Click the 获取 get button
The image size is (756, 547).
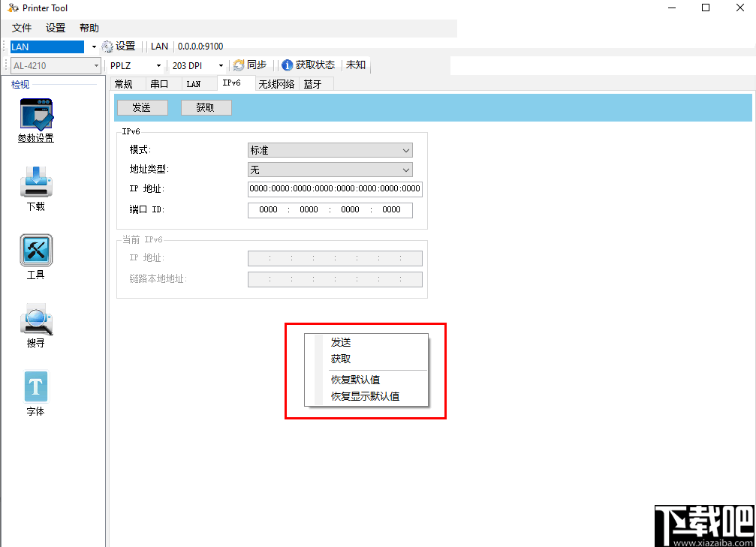tap(206, 107)
